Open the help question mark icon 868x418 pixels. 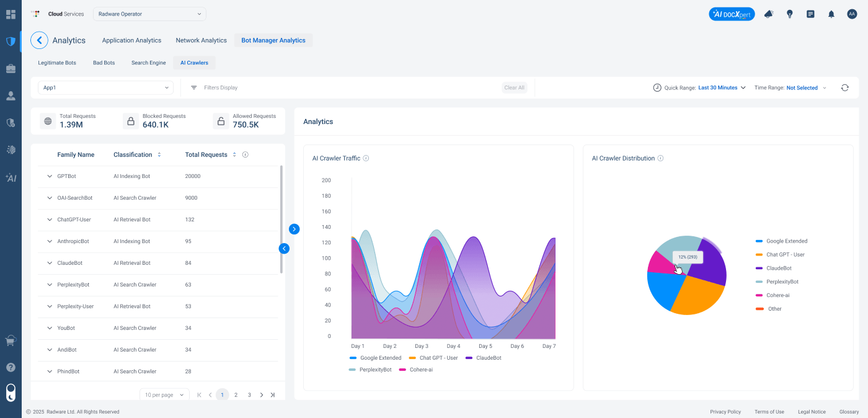(x=11, y=367)
